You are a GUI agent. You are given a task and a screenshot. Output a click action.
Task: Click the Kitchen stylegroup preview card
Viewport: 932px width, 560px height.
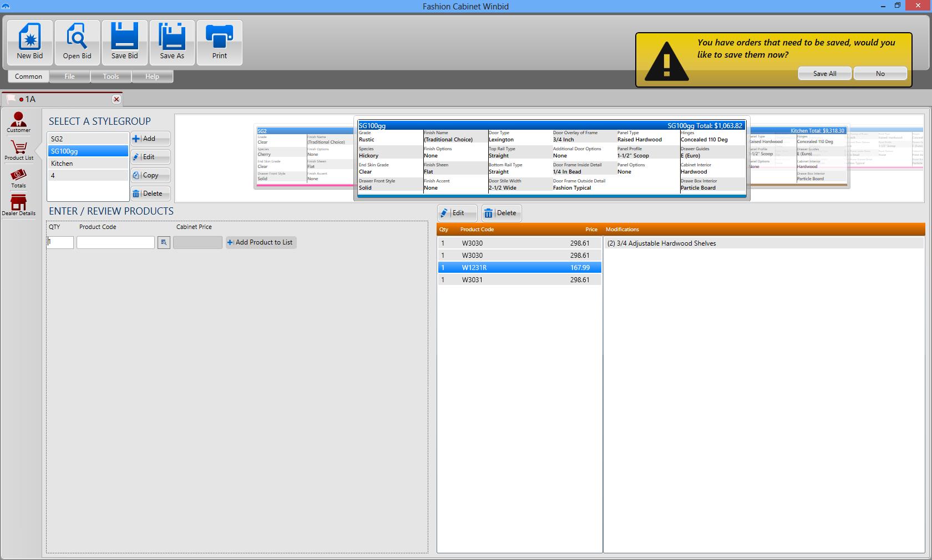(x=799, y=155)
